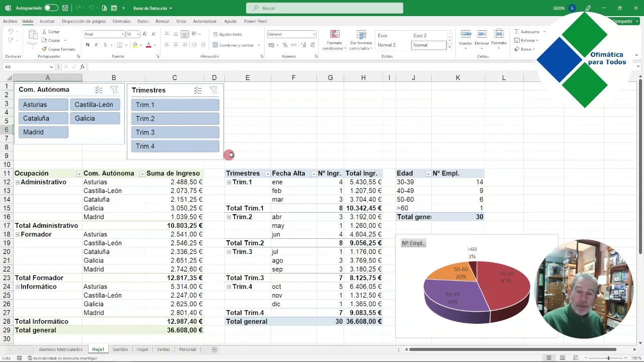Screen dimensions: 644x362
Task: Click the center align icon
Action: 176,45
